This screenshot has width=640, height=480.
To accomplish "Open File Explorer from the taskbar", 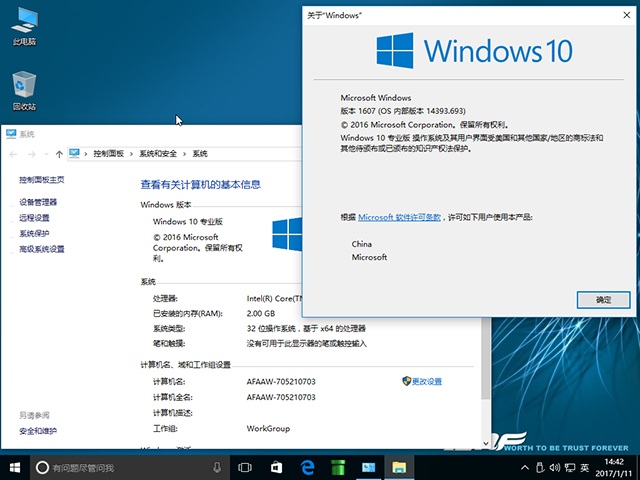I will (x=399, y=467).
